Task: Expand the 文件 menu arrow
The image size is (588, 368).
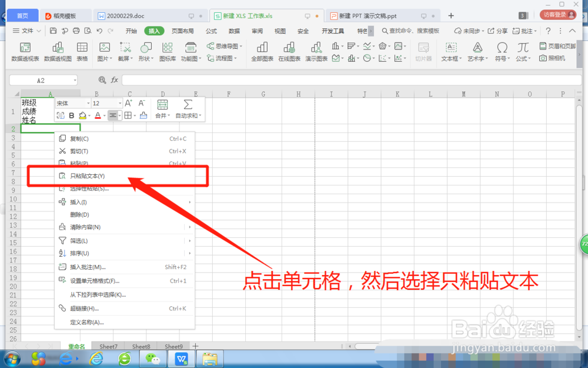Action: [x=39, y=31]
